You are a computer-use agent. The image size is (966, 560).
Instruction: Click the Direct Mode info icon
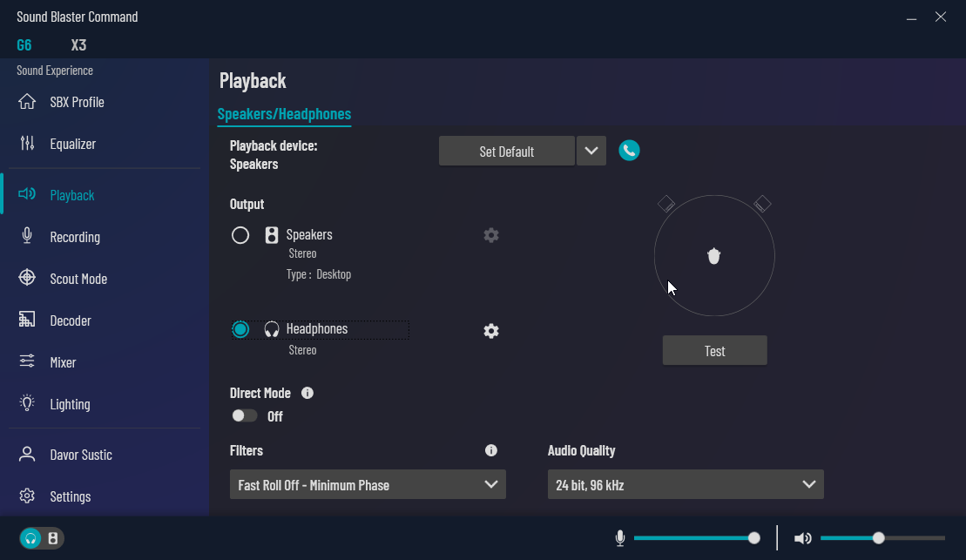coord(307,393)
